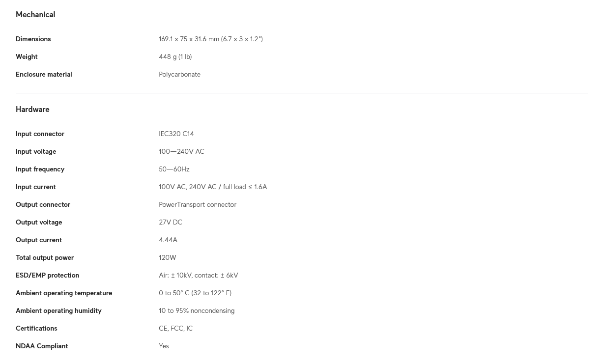Select the IEC320 C14 value

(176, 134)
